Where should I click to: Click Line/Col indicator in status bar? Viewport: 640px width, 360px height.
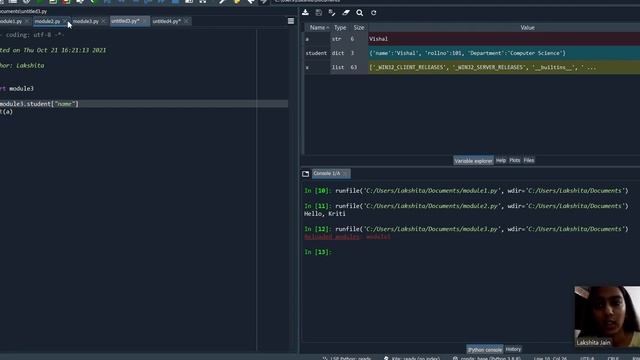coord(550,358)
